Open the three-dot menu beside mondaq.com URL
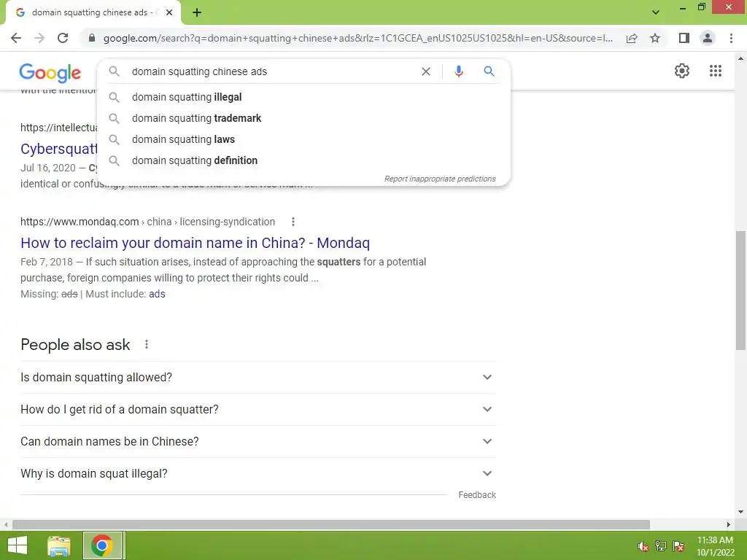Image resolution: width=747 pixels, height=560 pixels. click(293, 222)
